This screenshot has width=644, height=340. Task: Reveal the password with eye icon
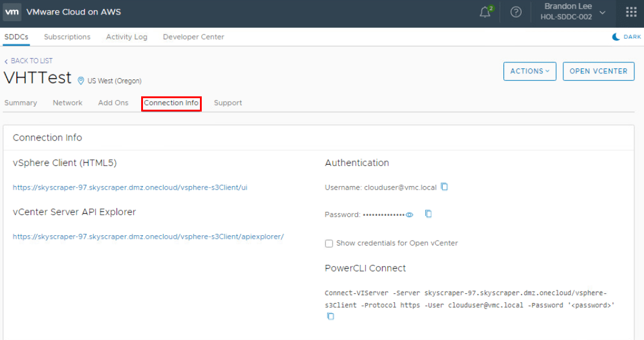(410, 215)
